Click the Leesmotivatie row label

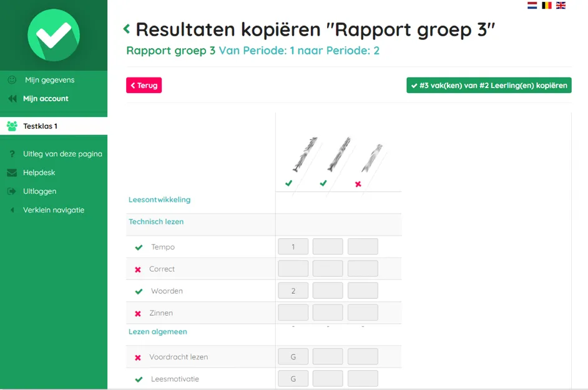click(x=175, y=379)
